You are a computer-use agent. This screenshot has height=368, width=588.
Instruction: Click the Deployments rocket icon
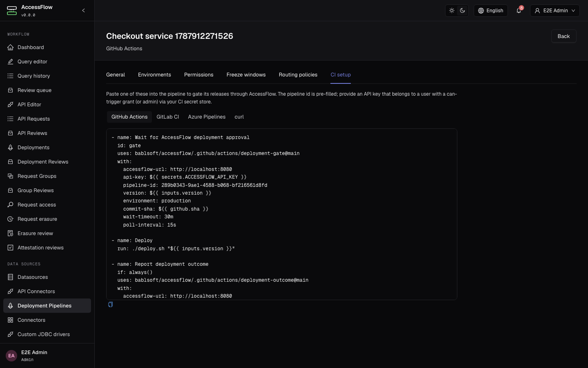coord(11,148)
